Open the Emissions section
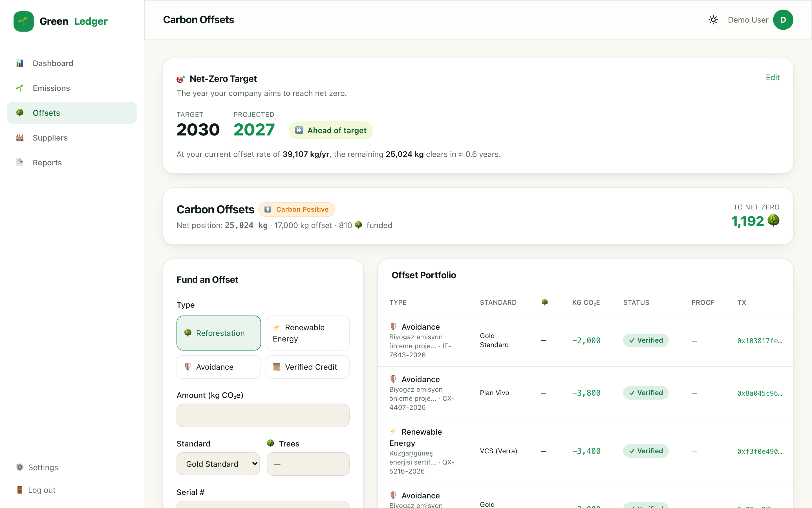 [72, 88]
